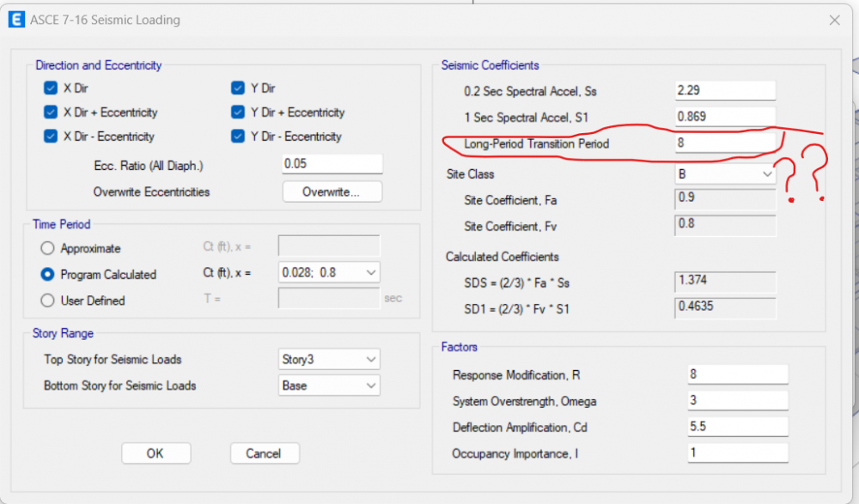Click the 1 Sec Spectral Accel S1 field
The image size is (859, 504).
(x=725, y=117)
